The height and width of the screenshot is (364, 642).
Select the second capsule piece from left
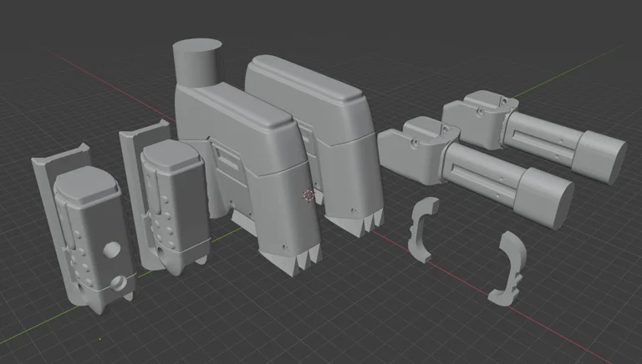coord(174,200)
